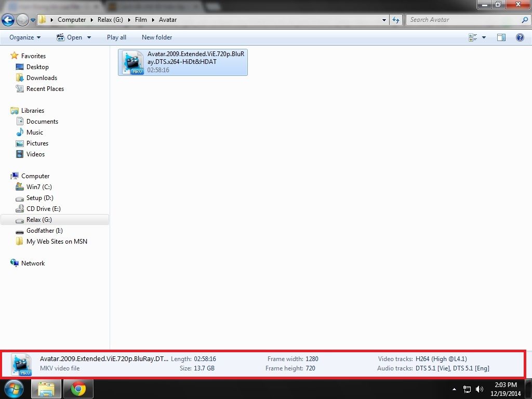Go back with the Back arrow button
The height and width of the screenshot is (399, 532).
8,20
